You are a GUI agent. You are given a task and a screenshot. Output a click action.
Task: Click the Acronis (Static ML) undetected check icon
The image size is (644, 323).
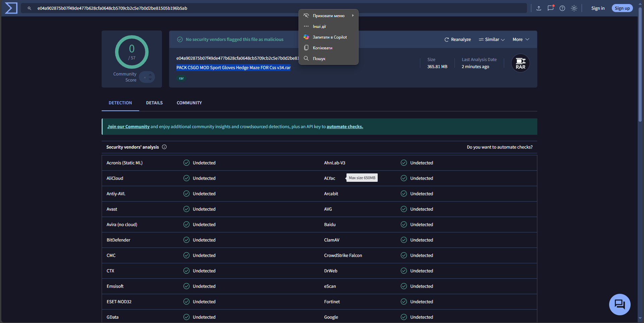[186, 163]
